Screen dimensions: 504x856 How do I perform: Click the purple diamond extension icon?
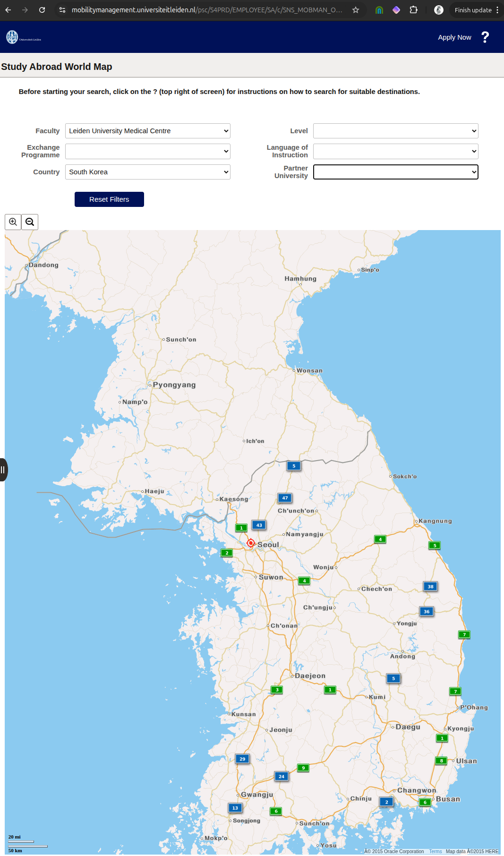coord(396,10)
